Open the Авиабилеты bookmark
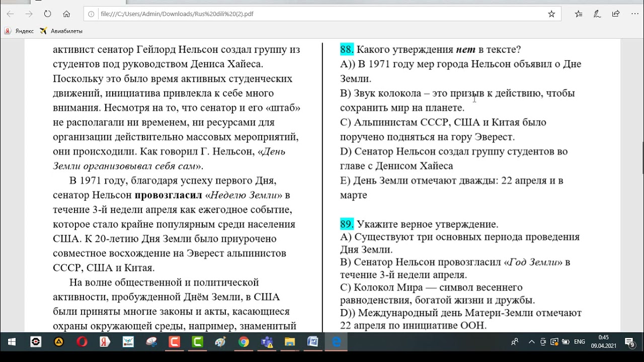Viewport: 644px width, 362px height. point(61,31)
